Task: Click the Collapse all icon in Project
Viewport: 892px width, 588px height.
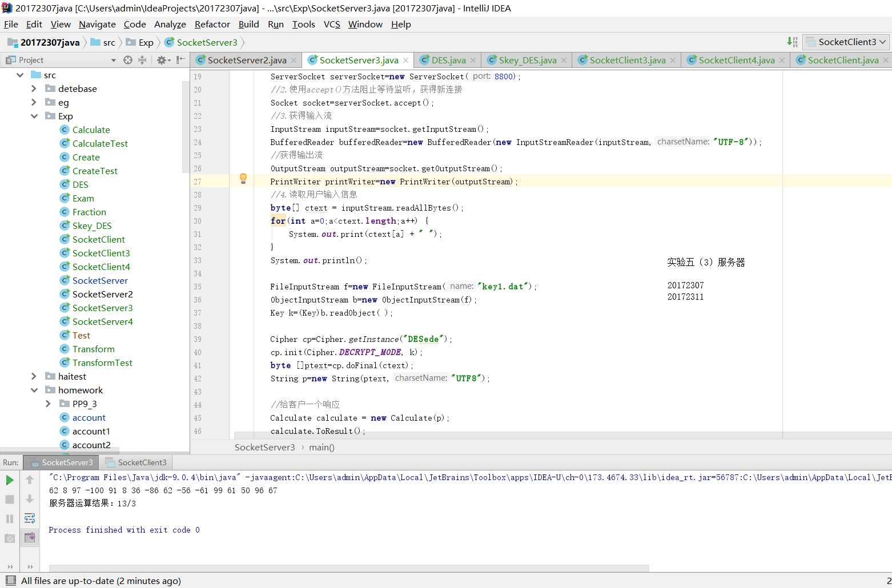Action: (142, 60)
